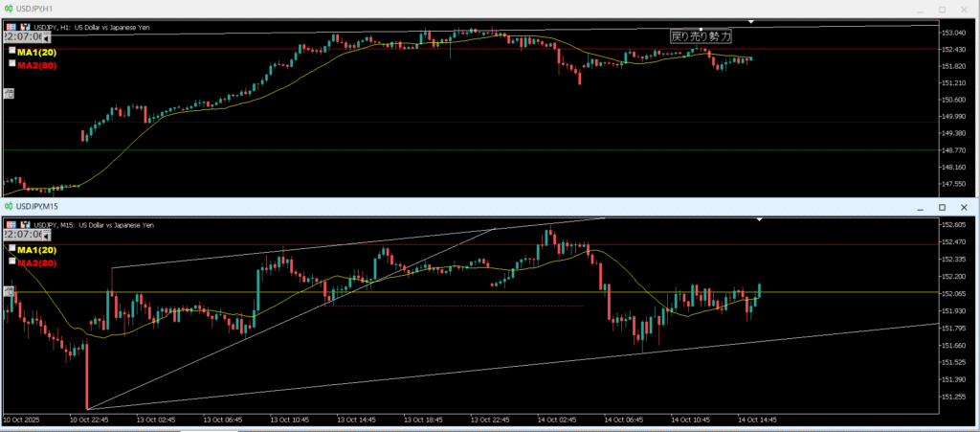980x432 pixels.
Task: Toggle MA2(80) checkbox in M15 chart
Action: click(x=11, y=261)
